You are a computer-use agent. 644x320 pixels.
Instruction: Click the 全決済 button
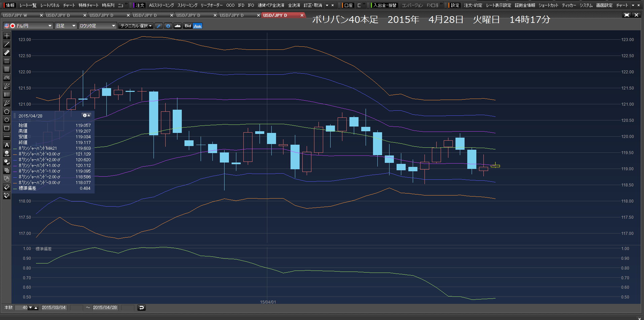[294, 5]
